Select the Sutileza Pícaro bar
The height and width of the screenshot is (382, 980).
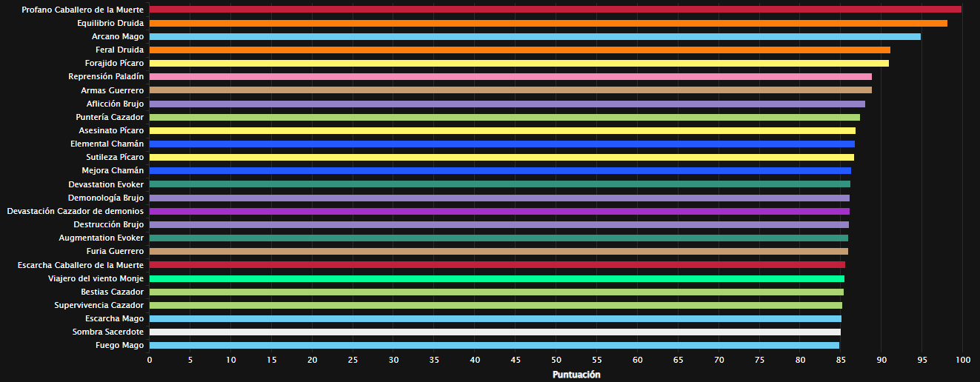[x=501, y=157]
